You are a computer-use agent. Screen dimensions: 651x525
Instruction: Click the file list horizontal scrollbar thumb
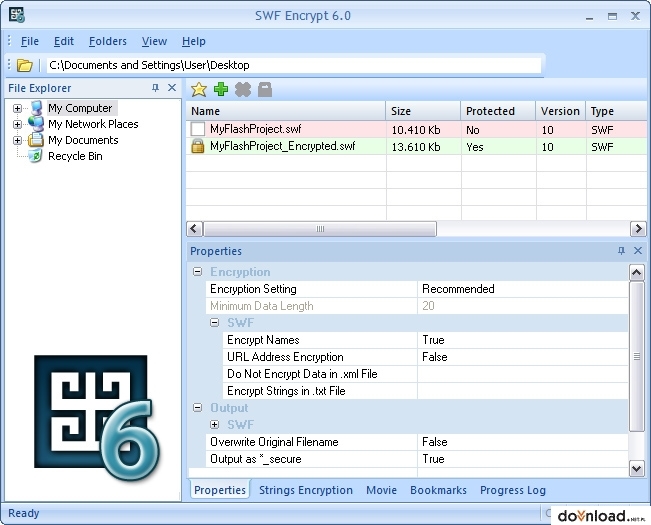(x=320, y=229)
